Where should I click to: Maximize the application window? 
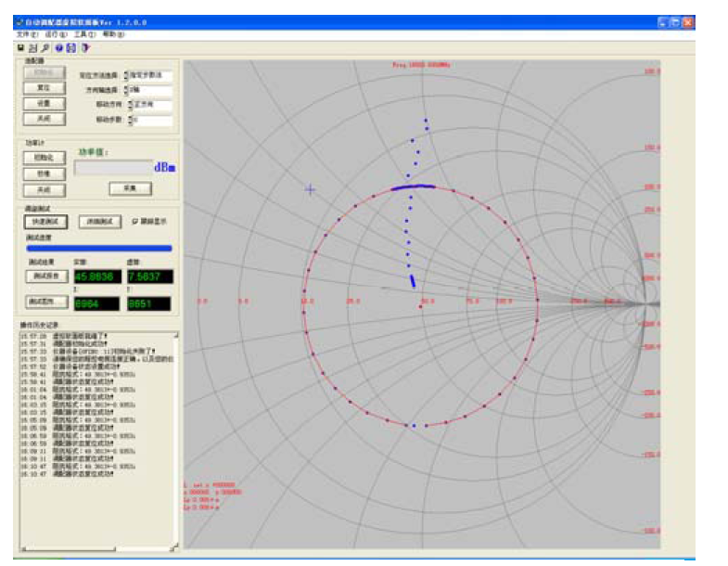675,22
